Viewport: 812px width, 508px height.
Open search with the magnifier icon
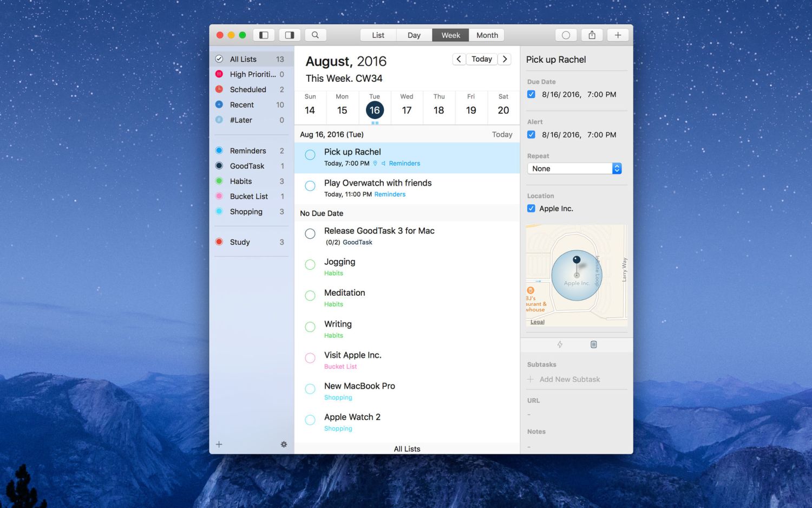[315, 35]
